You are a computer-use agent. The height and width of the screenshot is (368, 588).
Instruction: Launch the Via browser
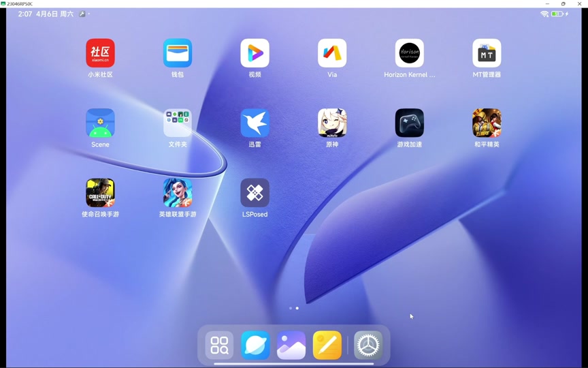332,53
